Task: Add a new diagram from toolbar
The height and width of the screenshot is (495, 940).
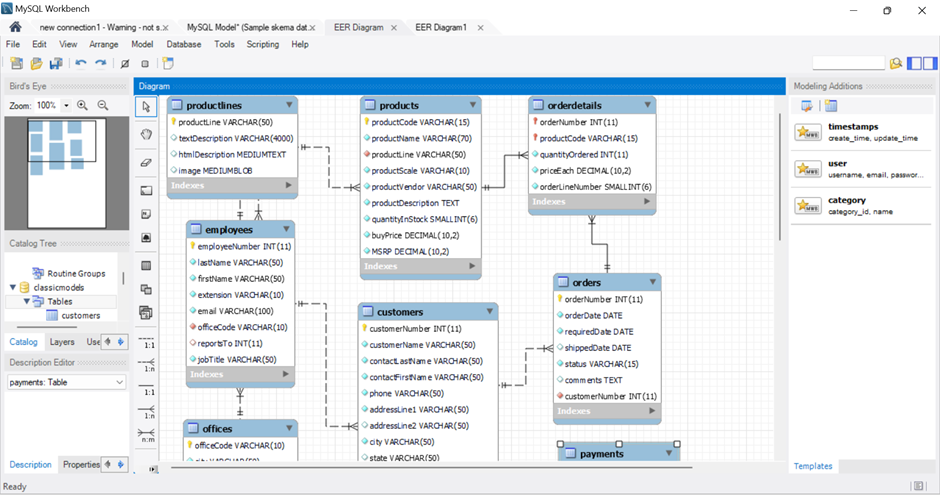Action: (x=168, y=64)
